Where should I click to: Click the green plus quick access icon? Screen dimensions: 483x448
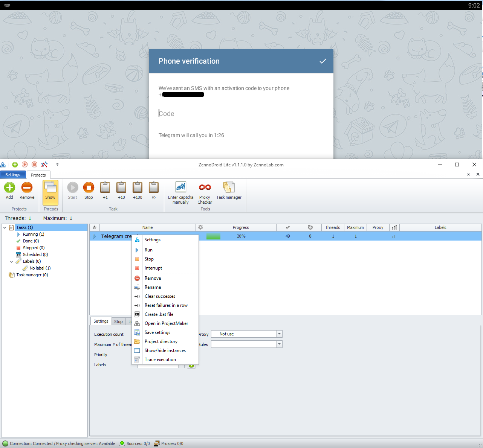click(15, 165)
